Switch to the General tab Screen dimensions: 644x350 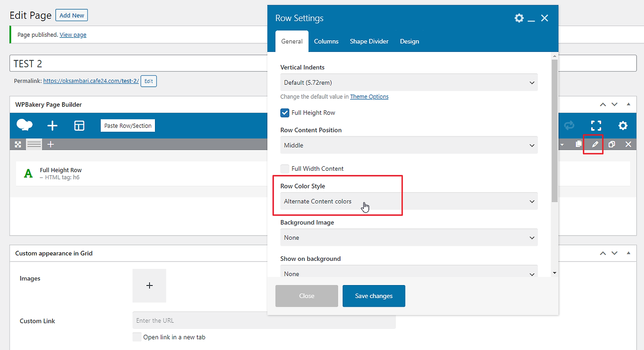pyautogui.click(x=292, y=41)
